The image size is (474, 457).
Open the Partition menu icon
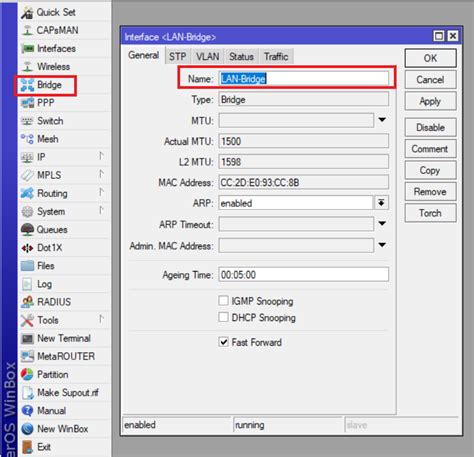(27, 375)
